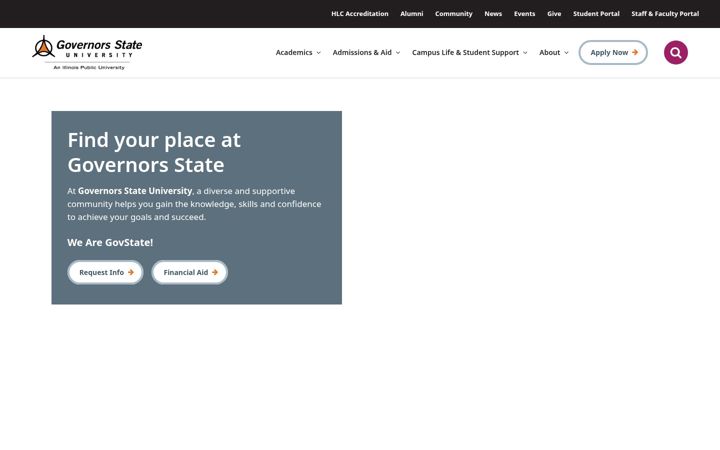The image size is (720, 450).
Task: Expand the Admissions & Aid dropdown chevron
Action: click(x=398, y=53)
